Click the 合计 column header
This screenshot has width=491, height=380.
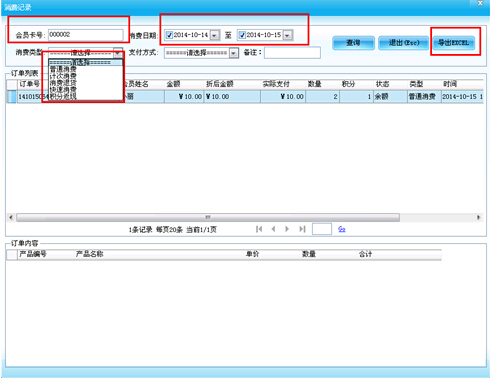(399, 254)
